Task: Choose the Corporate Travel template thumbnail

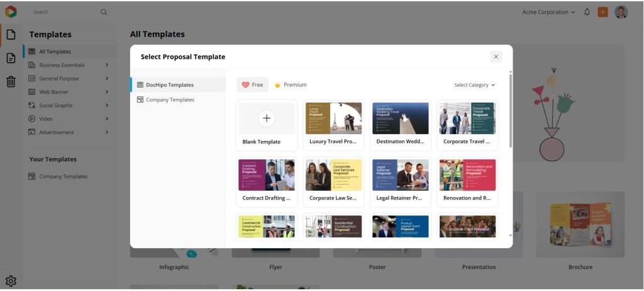Action: 467,118
